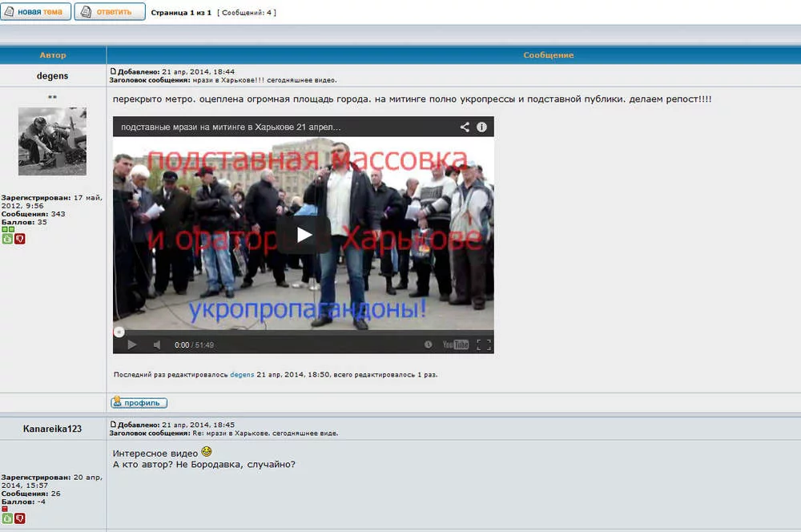Open the degens user avatar image
This screenshot has width=801, height=532.
(x=52, y=141)
